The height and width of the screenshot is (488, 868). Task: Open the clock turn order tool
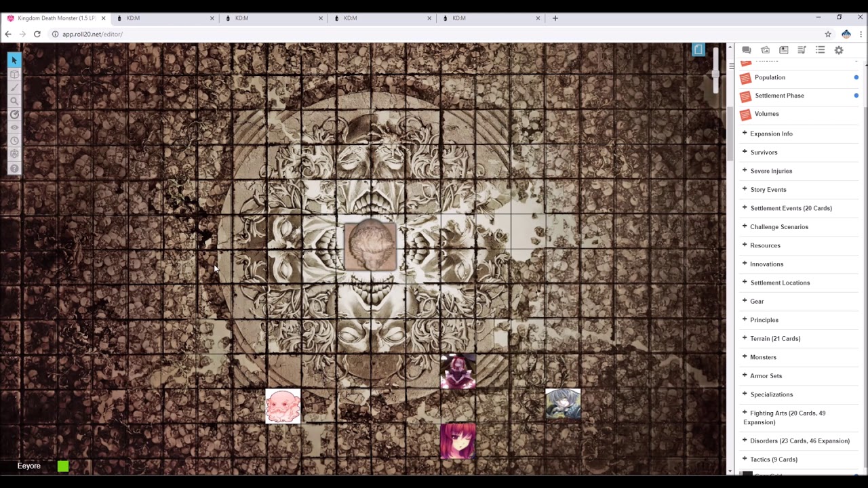(14, 141)
